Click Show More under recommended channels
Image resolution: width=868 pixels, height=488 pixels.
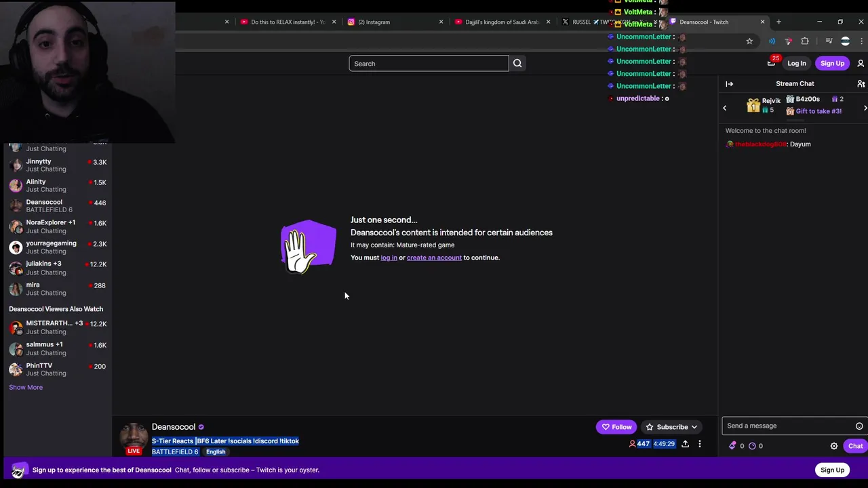point(26,387)
